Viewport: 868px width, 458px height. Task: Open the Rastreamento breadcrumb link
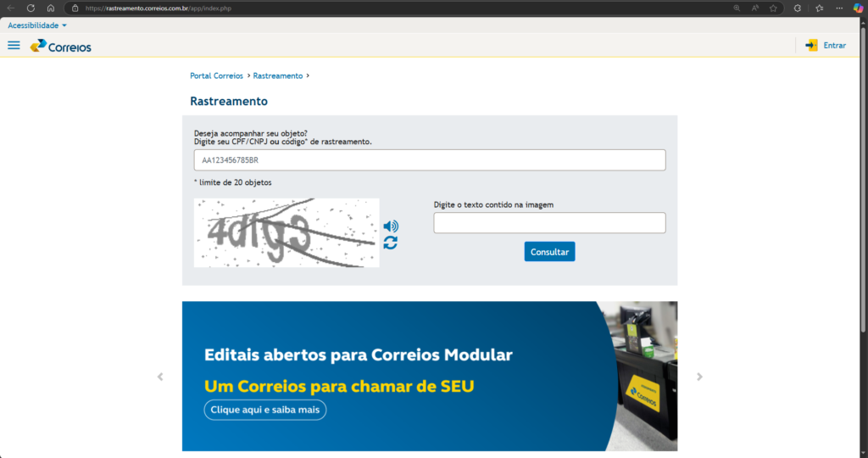pos(278,75)
